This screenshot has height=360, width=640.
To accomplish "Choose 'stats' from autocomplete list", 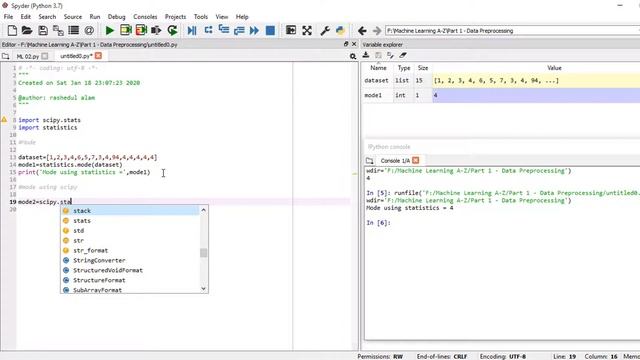I will click(130, 221).
